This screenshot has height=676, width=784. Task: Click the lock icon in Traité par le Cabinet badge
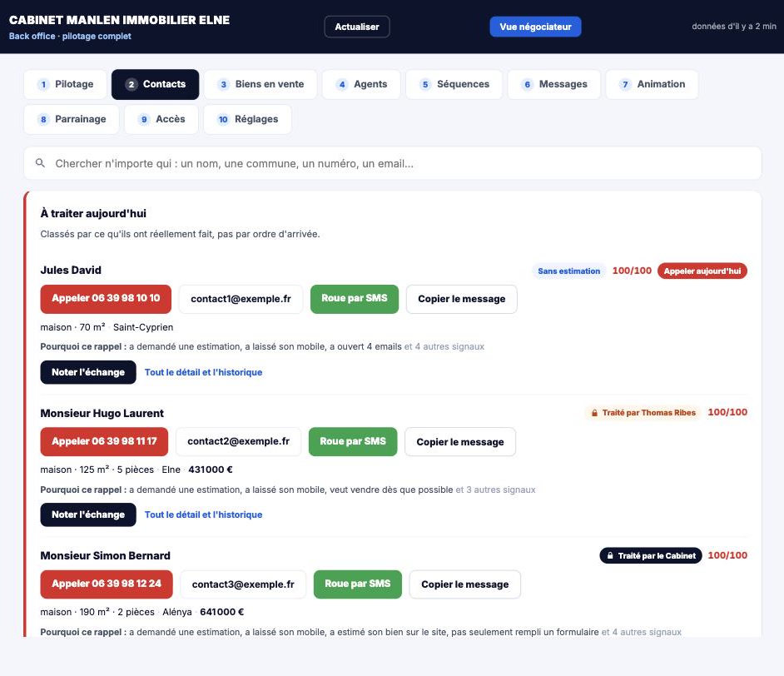pyautogui.click(x=610, y=555)
